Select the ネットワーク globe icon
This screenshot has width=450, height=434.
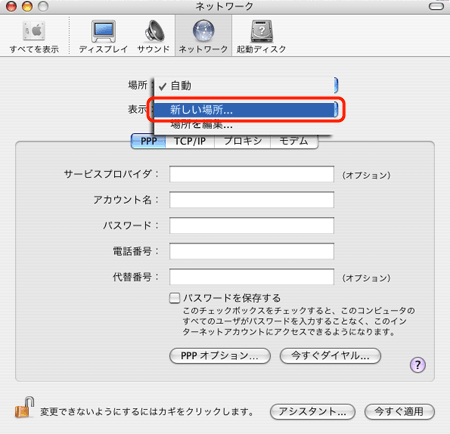point(203,31)
